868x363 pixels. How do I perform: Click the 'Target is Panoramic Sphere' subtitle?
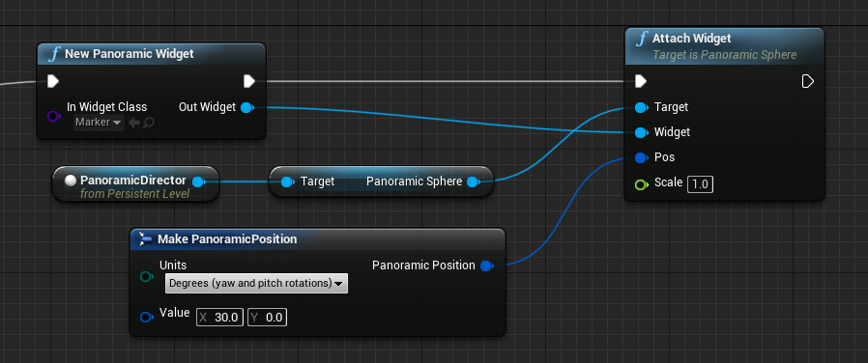click(x=724, y=55)
